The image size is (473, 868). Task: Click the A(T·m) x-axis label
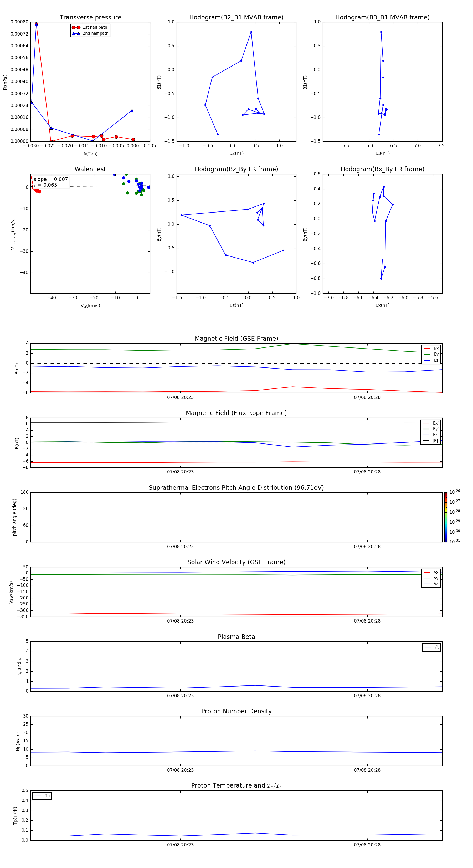[90, 154]
